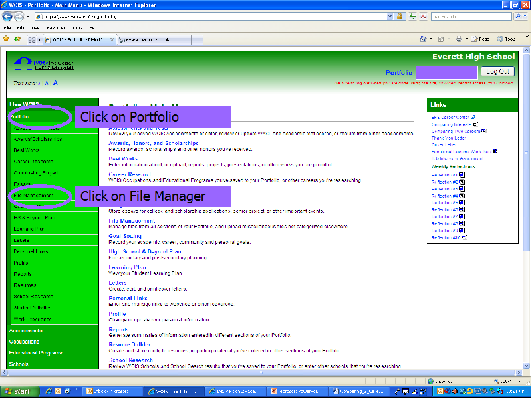This screenshot has width=532, height=399.
Task: Click the Goal Setting link
Action: pos(125,236)
